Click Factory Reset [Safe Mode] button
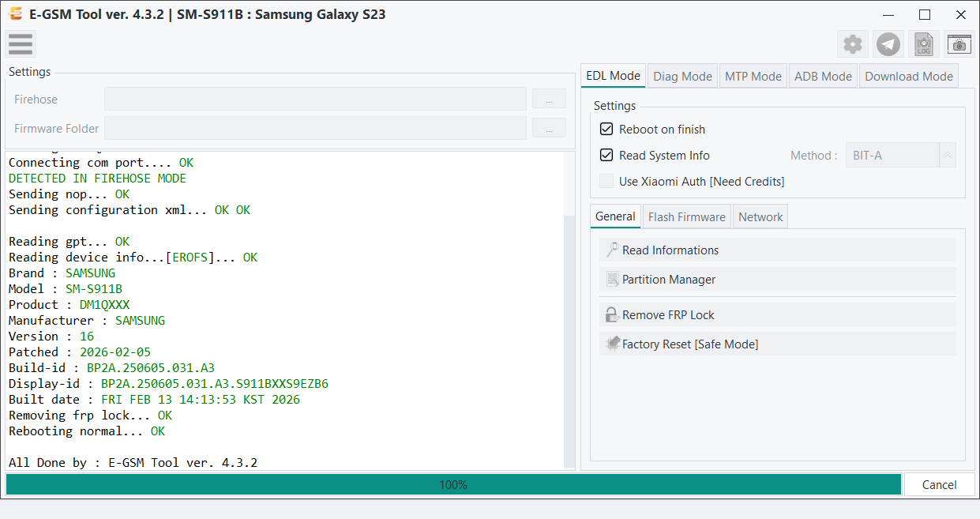 click(x=777, y=344)
